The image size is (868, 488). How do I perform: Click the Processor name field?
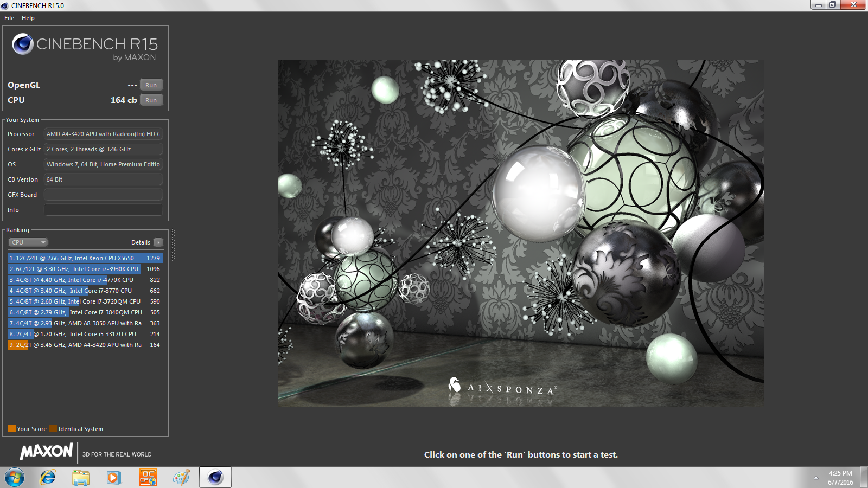click(x=103, y=134)
